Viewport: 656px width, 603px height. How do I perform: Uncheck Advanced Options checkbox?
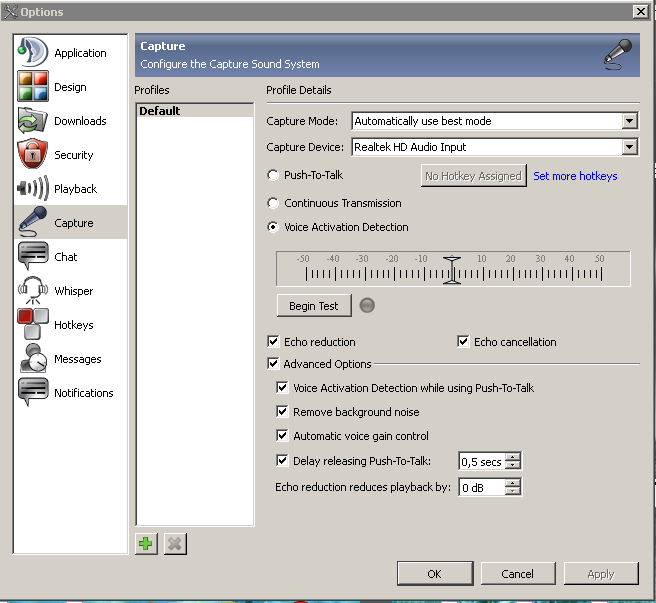point(273,363)
